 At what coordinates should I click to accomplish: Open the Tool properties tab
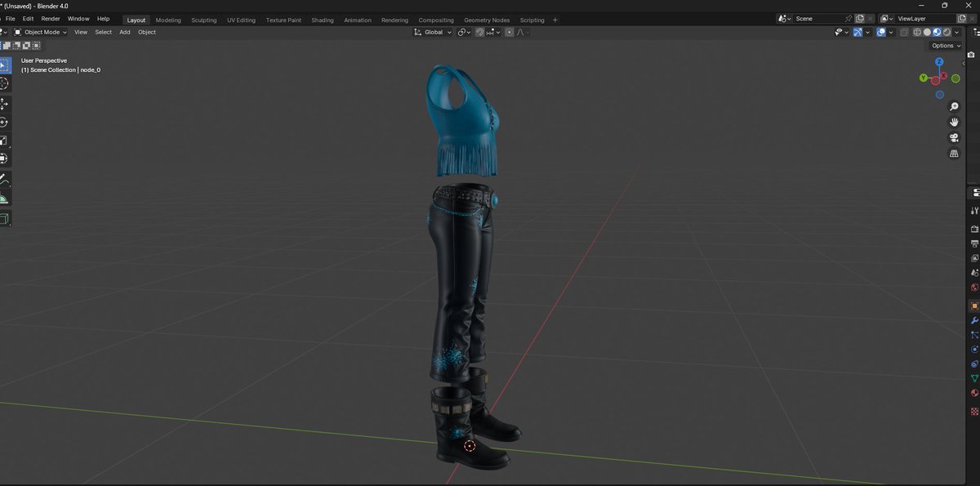pos(974,211)
